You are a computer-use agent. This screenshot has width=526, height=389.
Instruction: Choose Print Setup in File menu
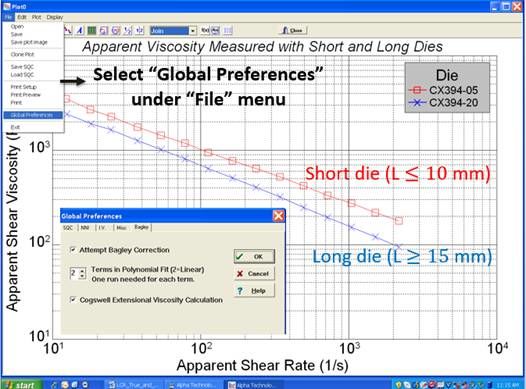(x=23, y=87)
